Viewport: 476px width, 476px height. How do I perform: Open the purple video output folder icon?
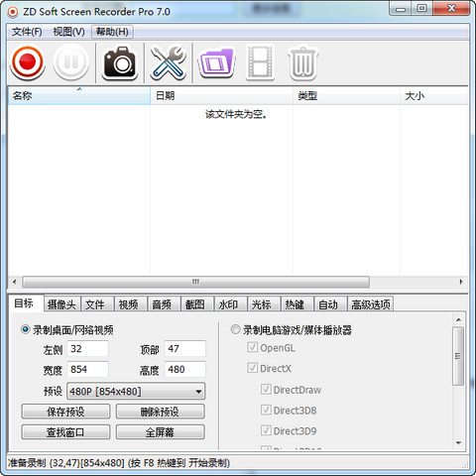coord(217,62)
